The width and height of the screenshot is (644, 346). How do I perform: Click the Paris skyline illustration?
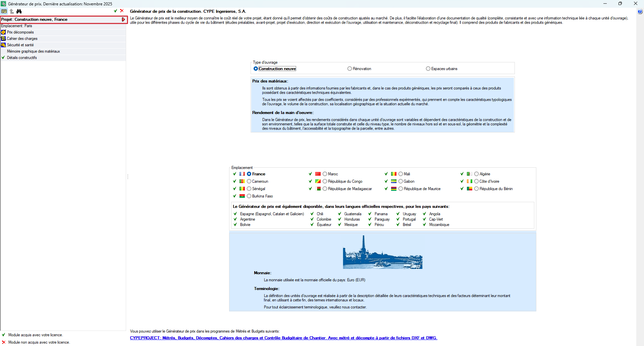[x=382, y=252]
